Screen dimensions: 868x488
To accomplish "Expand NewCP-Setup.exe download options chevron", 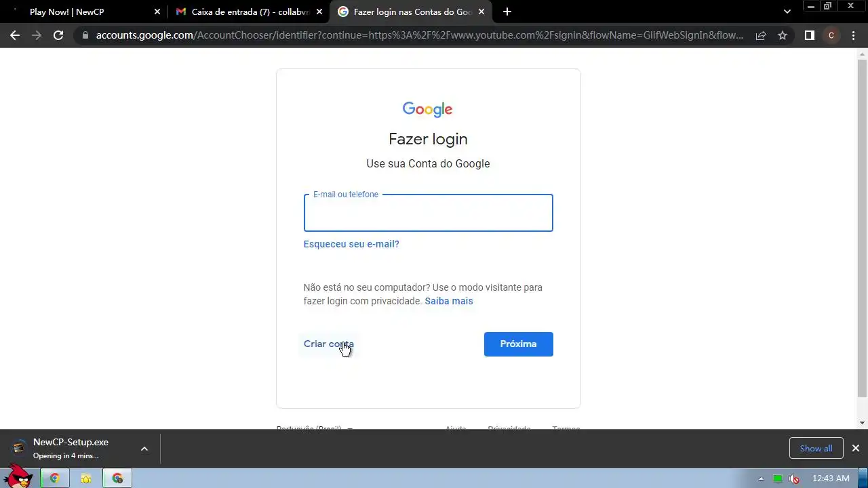I will pyautogui.click(x=144, y=449).
